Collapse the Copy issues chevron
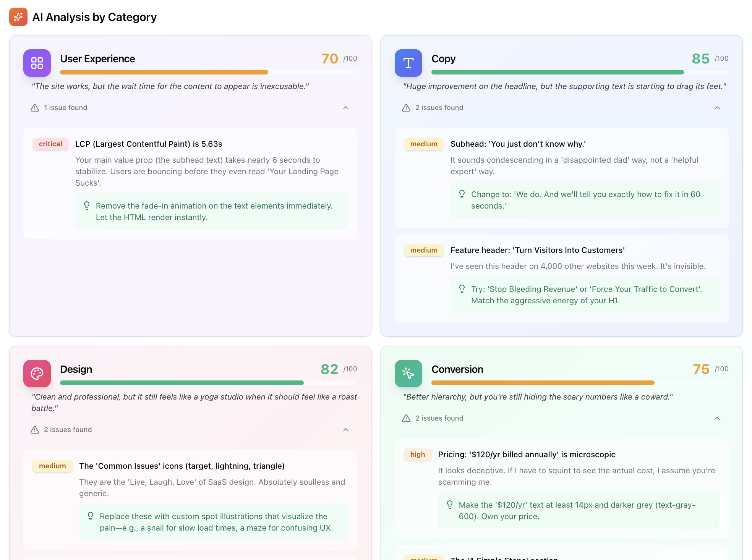Viewport: 752px width, 560px height. click(717, 108)
